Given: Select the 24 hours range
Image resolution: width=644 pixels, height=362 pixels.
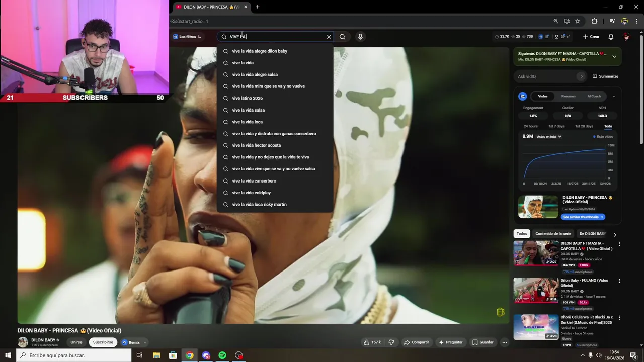Looking at the screenshot, I should 530,126.
